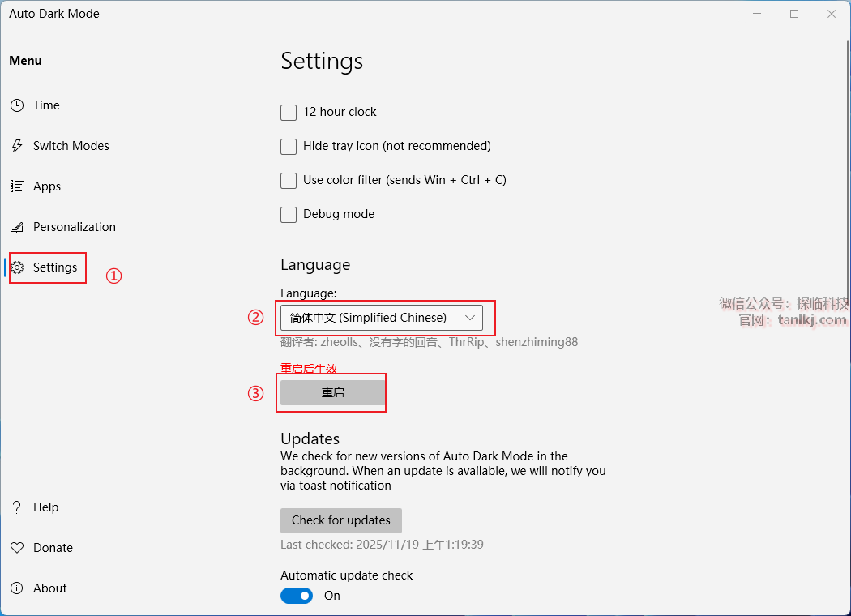Check Hide tray icon option

click(x=289, y=147)
